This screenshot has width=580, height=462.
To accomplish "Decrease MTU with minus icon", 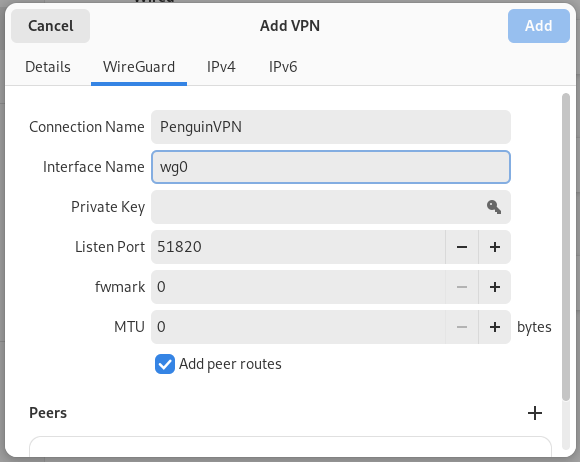I will 462,327.
